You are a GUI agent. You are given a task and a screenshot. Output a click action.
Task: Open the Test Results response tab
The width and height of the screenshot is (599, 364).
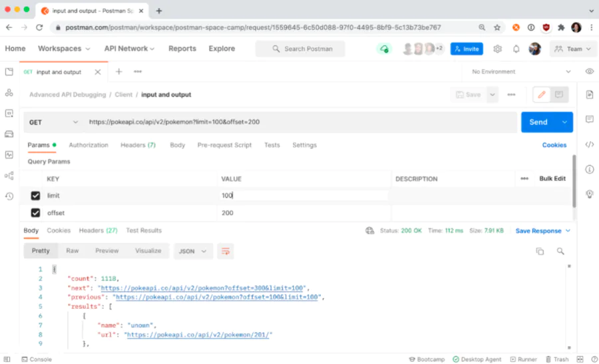pyautogui.click(x=144, y=230)
